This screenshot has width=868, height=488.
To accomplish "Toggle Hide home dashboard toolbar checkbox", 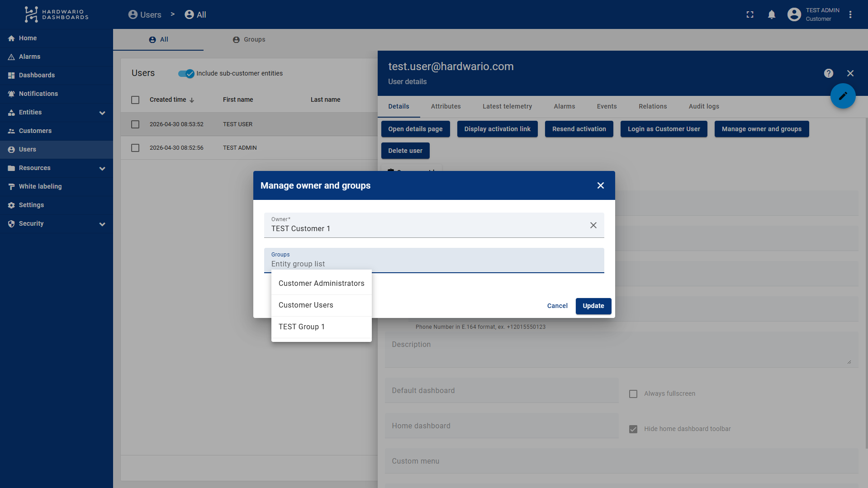I will (633, 429).
